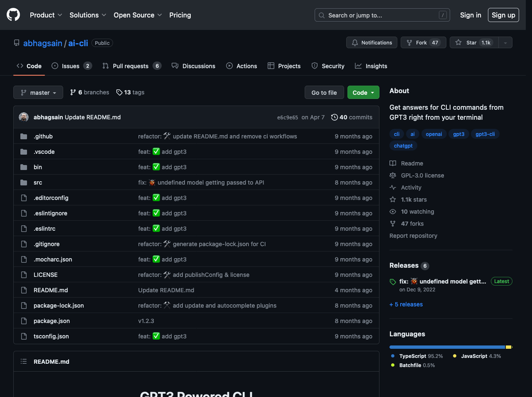Switch to the Issues tab

pos(72,66)
